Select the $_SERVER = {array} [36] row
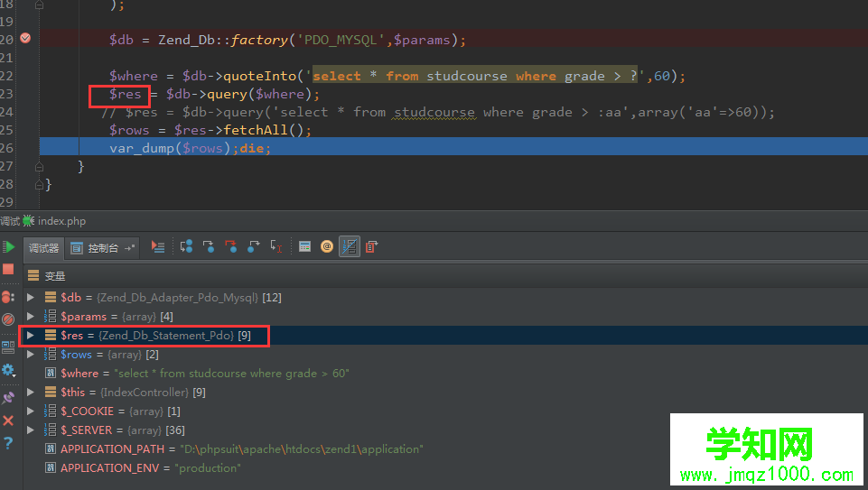The height and width of the screenshot is (490, 868). 445,430
